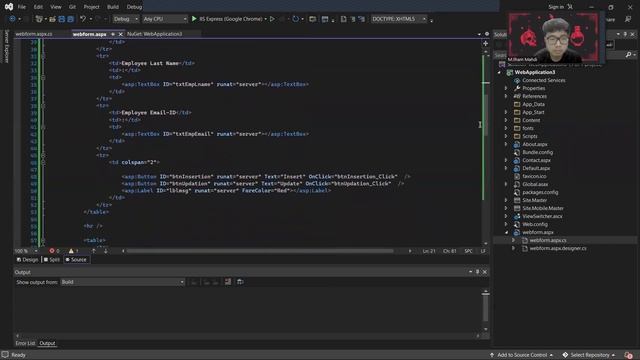Click the Toggle Word Wrap icon in Output toolbar
Viewport: 640px width, 360px height.
[240, 282]
